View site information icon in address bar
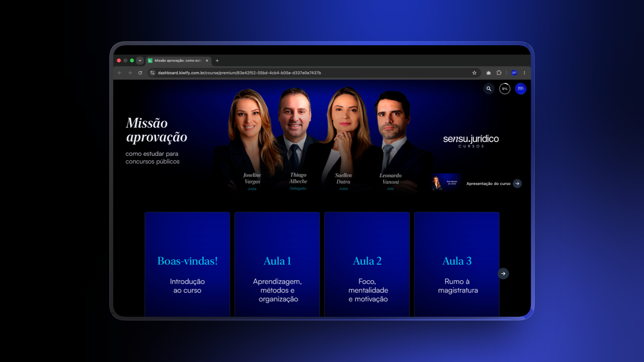This screenshot has height=362, width=644. 152,73
